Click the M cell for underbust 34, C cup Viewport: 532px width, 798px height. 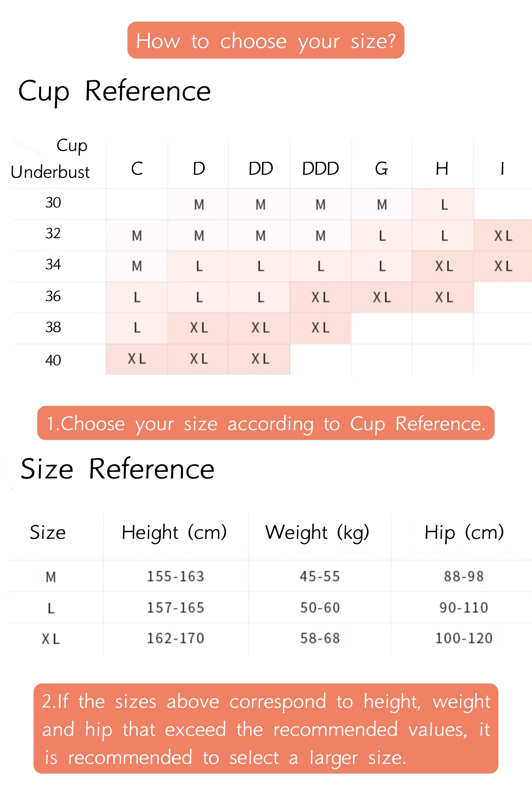(137, 266)
